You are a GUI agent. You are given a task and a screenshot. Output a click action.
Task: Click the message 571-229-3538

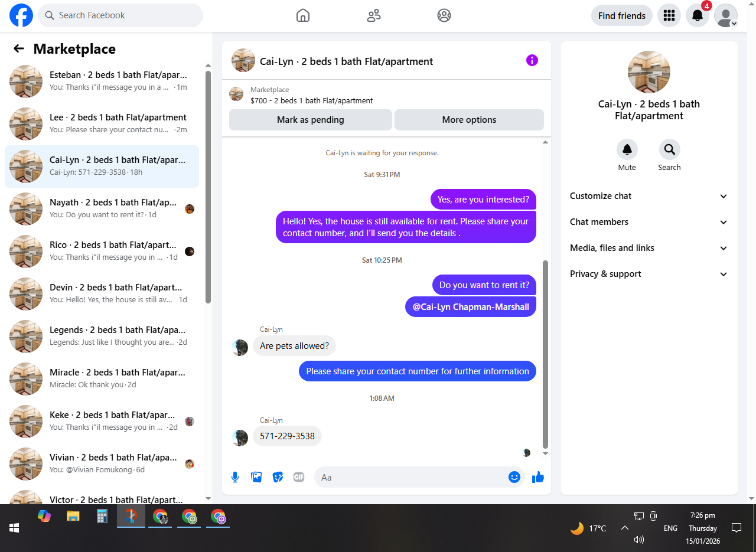point(287,436)
